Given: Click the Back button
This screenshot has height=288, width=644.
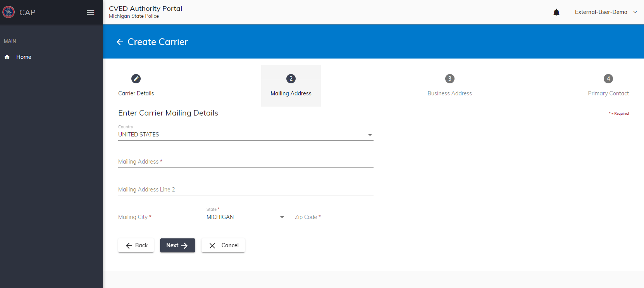Looking at the screenshot, I should pyautogui.click(x=136, y=245).
